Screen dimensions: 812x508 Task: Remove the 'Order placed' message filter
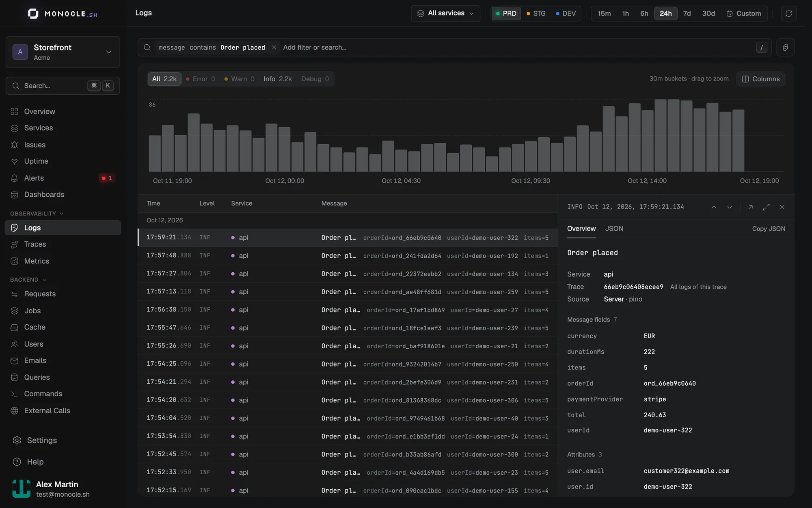[x=274, y=48]
